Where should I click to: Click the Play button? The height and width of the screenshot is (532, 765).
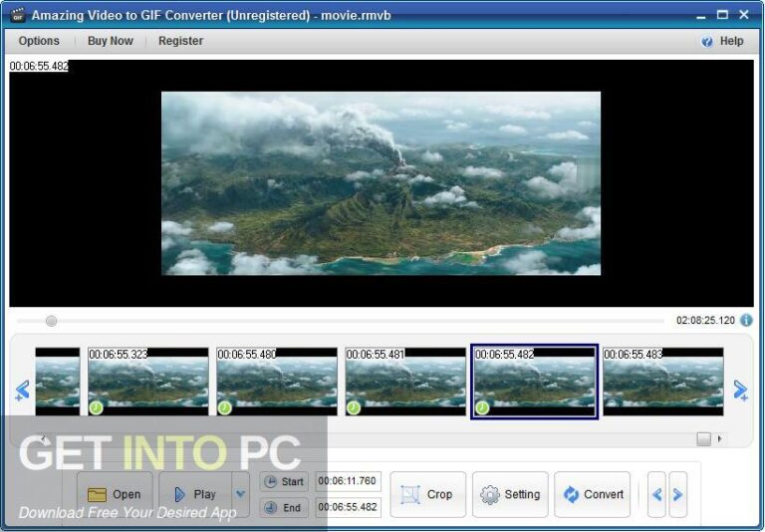pos(195,494)
